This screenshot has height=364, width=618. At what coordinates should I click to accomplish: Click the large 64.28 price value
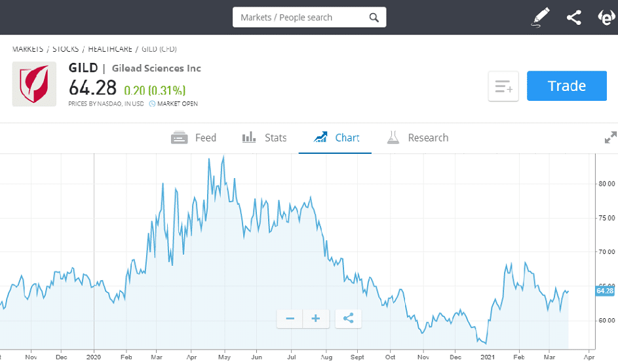[92, 87]
